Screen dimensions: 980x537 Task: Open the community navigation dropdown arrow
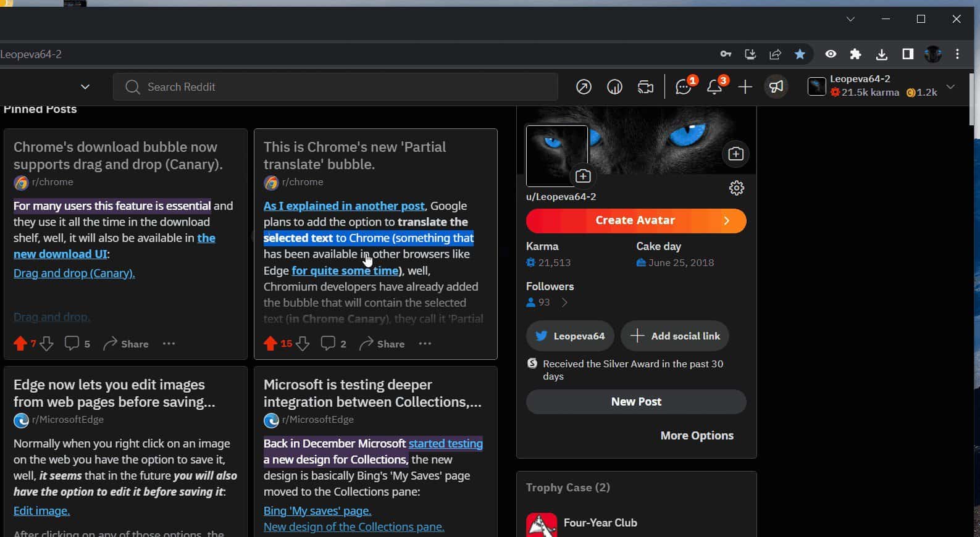point(85,87)
